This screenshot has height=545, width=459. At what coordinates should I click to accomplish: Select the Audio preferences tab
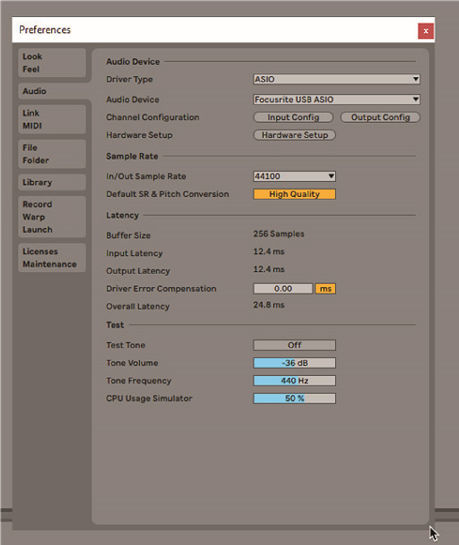point(52,91)
